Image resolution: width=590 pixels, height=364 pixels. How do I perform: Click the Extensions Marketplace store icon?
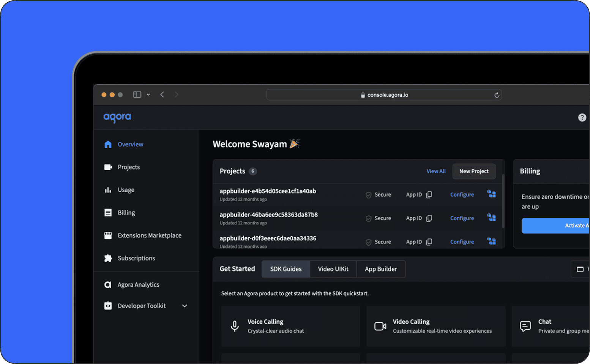[108, 235]
